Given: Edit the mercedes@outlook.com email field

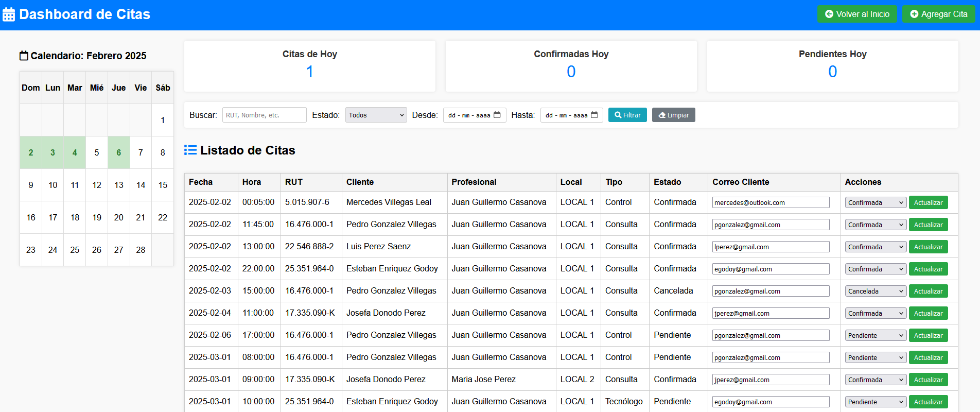Looking at the screenshot, I should click(771, 202).
